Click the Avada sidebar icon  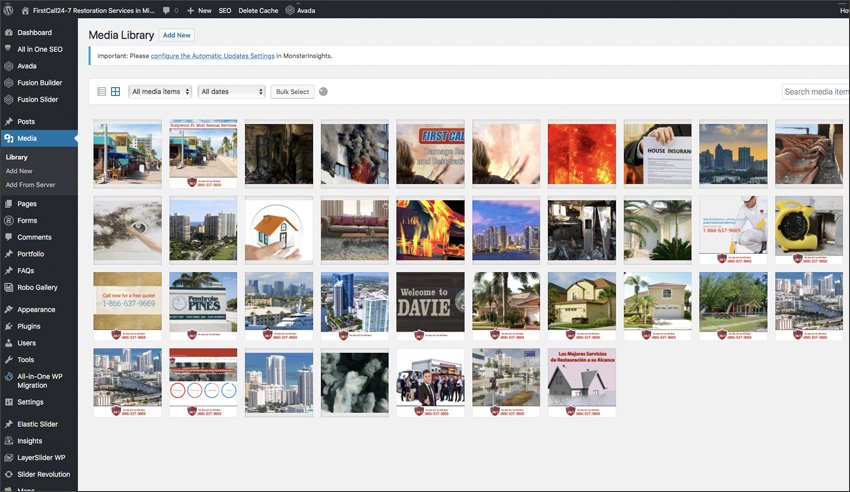tap(9, 66)
